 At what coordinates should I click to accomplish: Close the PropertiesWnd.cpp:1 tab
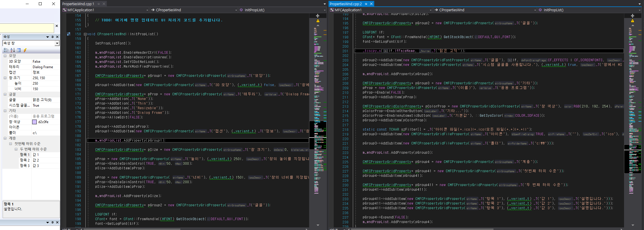click(x=104, y=4)
